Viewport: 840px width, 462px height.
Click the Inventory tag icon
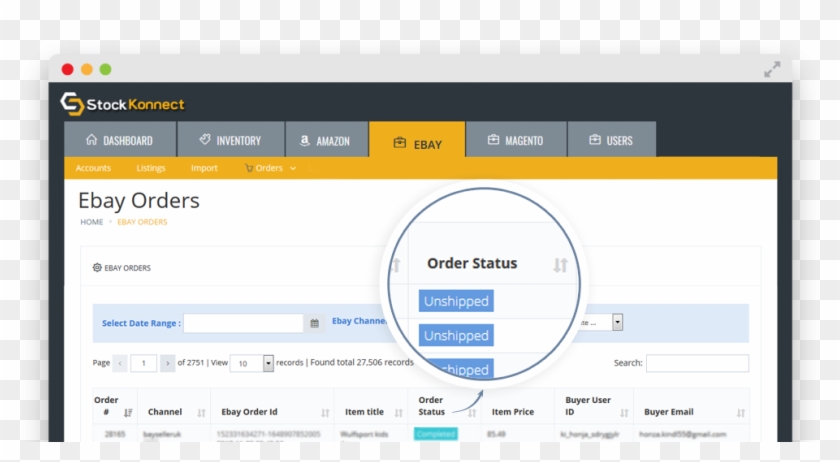pyautogui.click(x=205, y=139)
